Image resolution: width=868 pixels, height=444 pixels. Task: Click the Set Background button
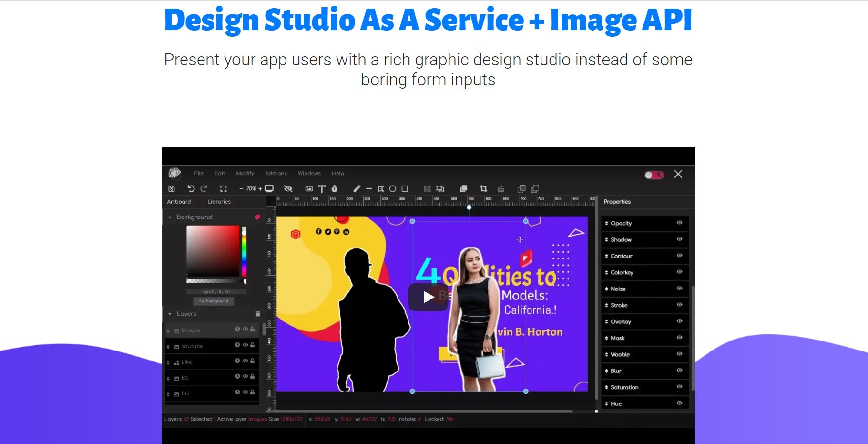(214, 301)
